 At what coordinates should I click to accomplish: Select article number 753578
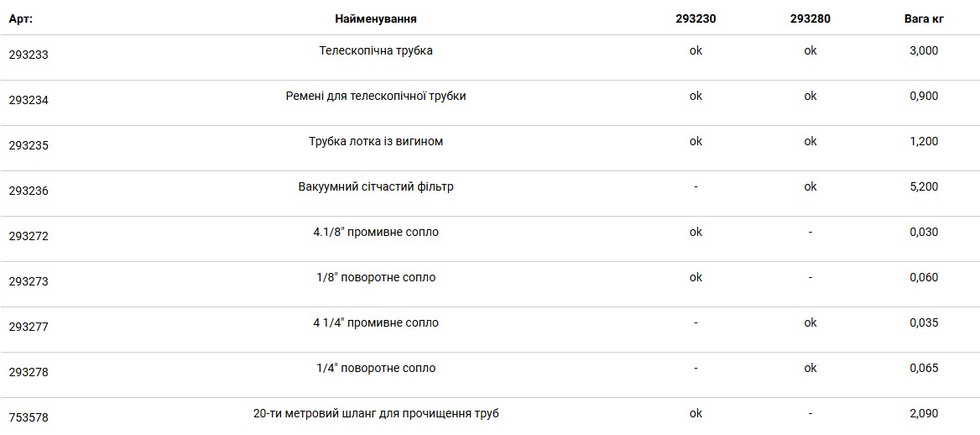[29, 418]
